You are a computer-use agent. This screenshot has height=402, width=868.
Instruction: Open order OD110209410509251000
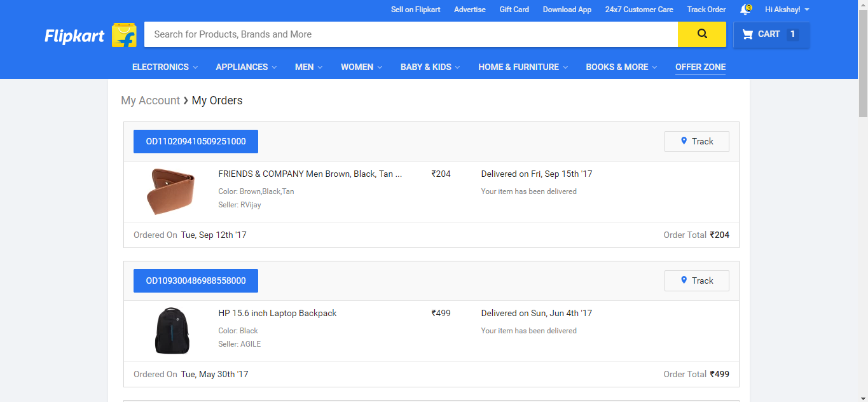(x=196, y=141)
